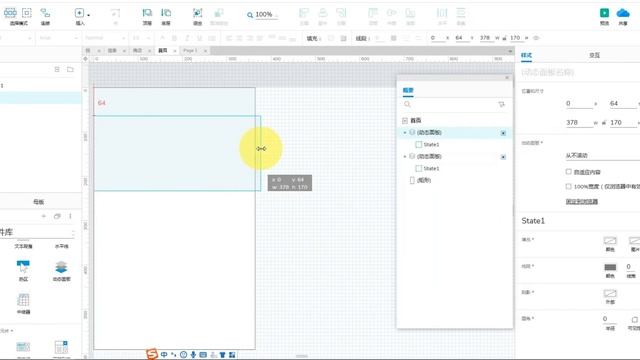
Task: Click the Insert plus icon
Action: pos(79,13)
